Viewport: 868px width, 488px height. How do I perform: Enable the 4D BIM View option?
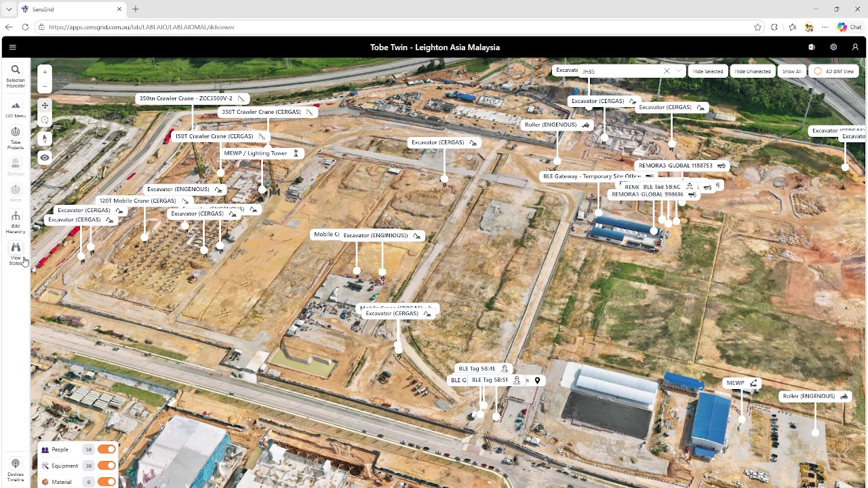coord(835,71)
